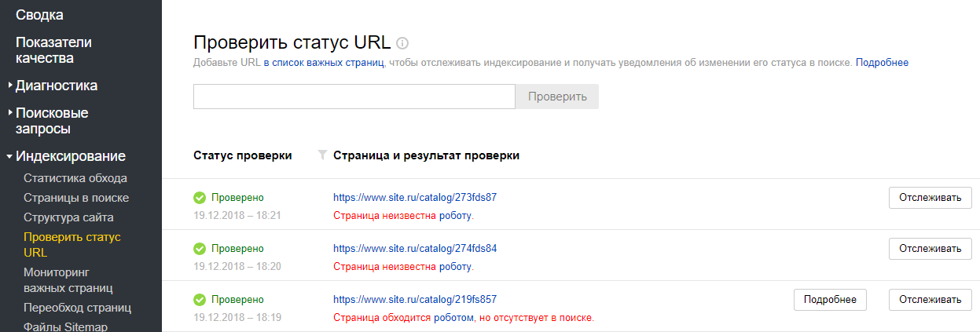Viewport: 980px width, 332px height.
Task: Click the URL input field
Action: point(354,97)
